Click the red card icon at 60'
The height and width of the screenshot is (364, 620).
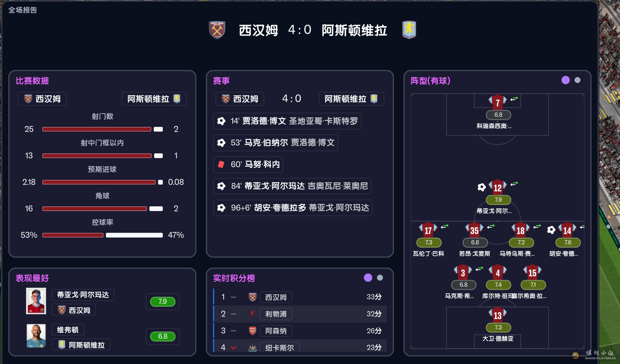click(221, 164)
